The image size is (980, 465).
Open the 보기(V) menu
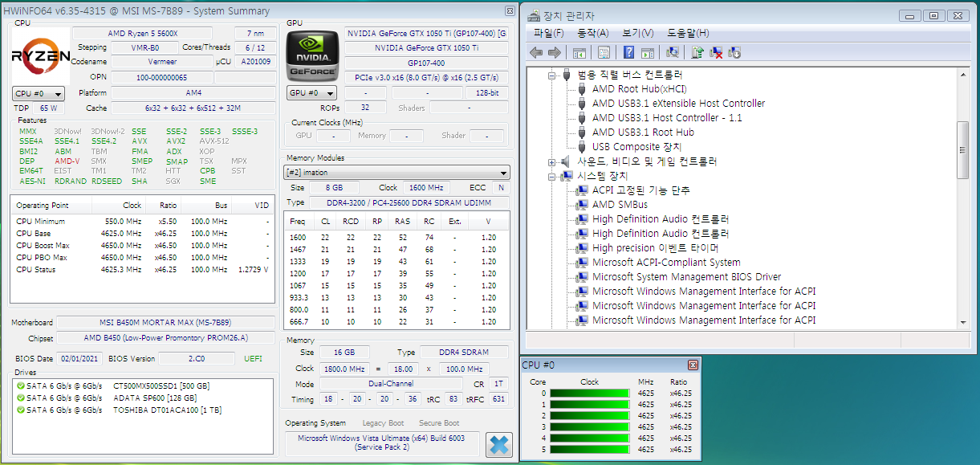pos(637,33)
